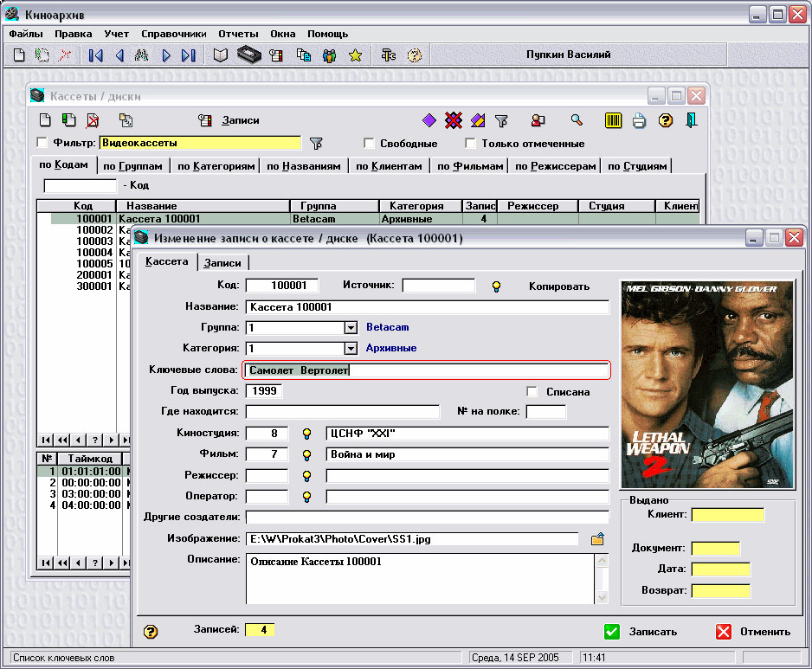
Task: Open the favorites star icon
Action: pos(355,55)
